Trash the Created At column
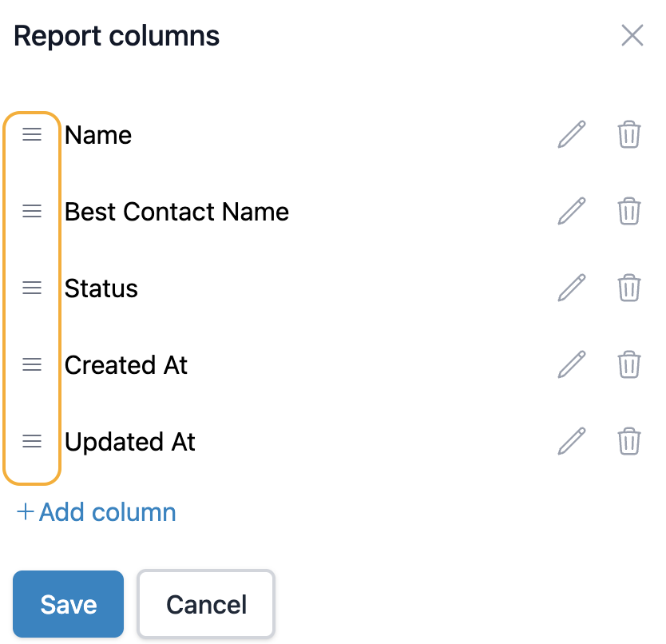Viewport: 666px width, 644px height. tap(629, 365)
